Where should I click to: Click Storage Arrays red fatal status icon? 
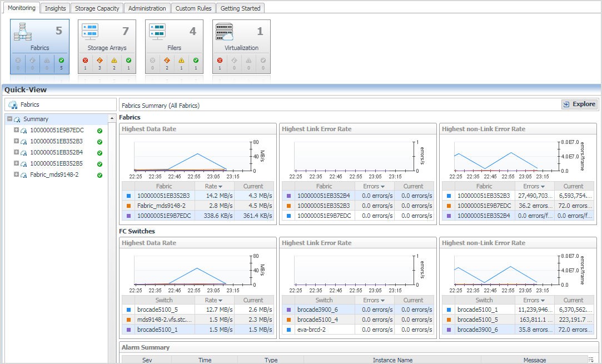[85, 61]
